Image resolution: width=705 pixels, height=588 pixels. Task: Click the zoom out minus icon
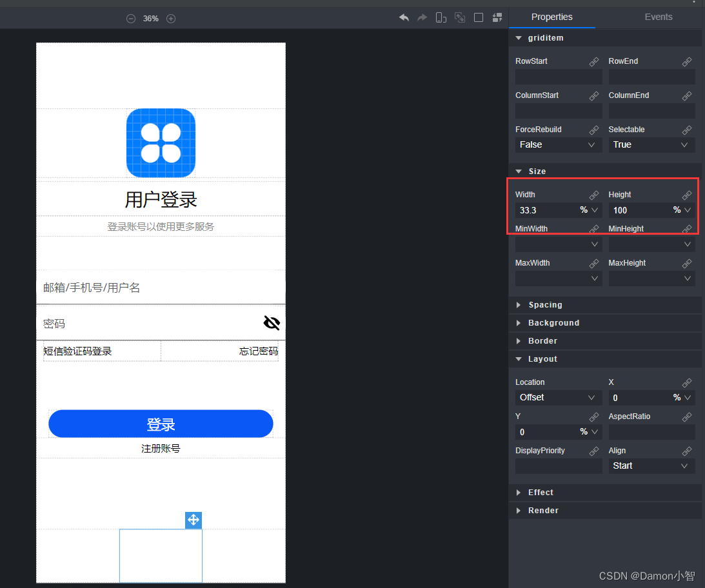click(131, 19)
